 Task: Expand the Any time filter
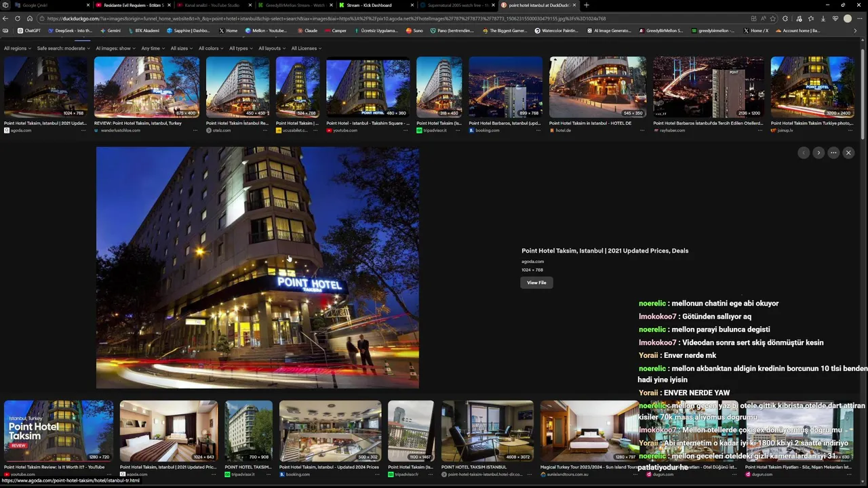[153, 48]
